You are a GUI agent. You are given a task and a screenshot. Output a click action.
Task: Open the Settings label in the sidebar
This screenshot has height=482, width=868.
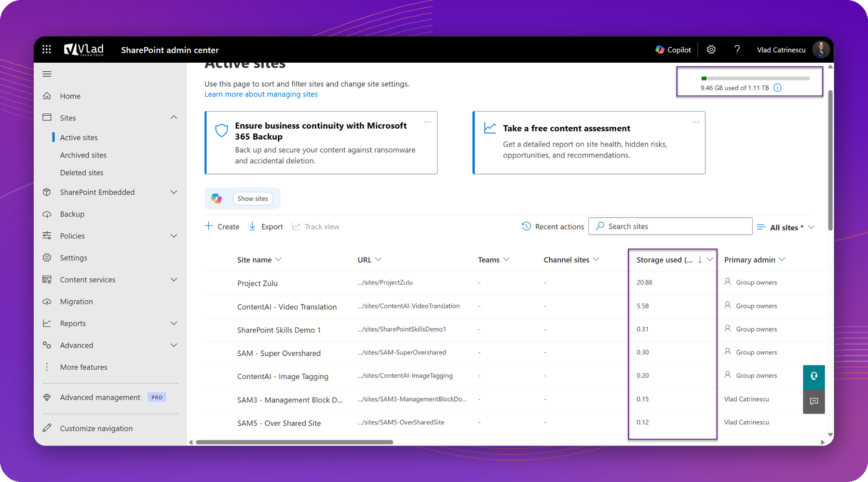click(x=73, y=258)
